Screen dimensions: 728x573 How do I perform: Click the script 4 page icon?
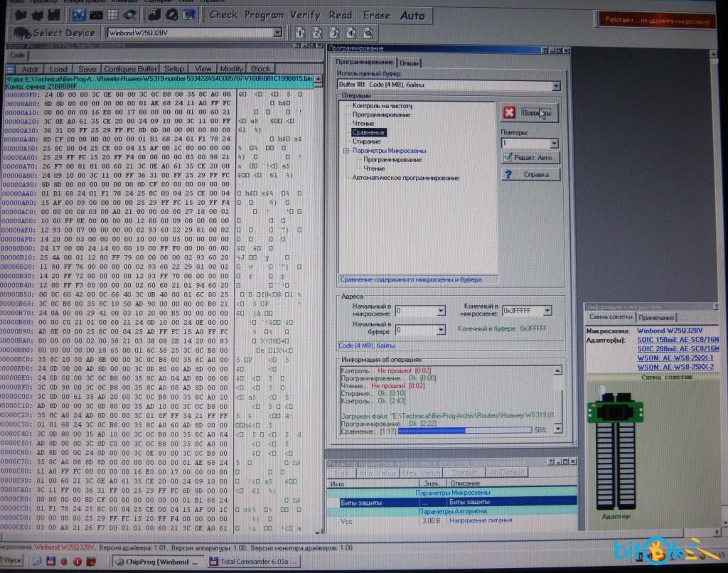351,33
